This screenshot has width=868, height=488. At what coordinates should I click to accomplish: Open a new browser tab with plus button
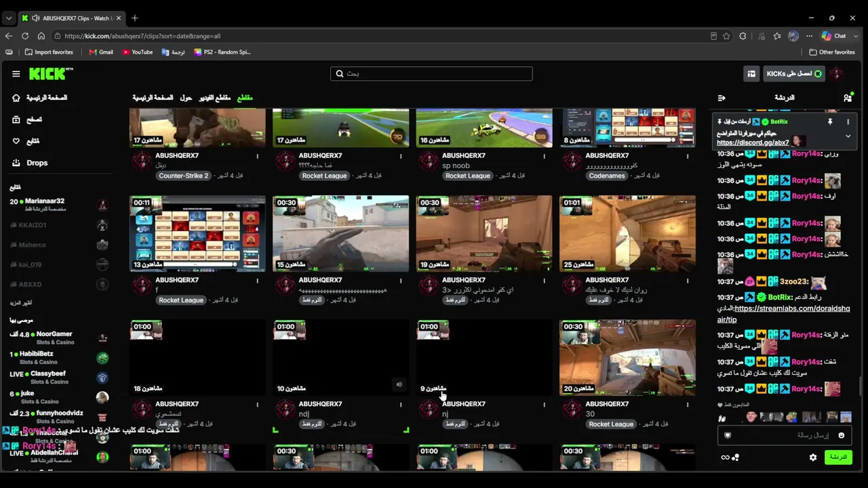tap(135, 18)
